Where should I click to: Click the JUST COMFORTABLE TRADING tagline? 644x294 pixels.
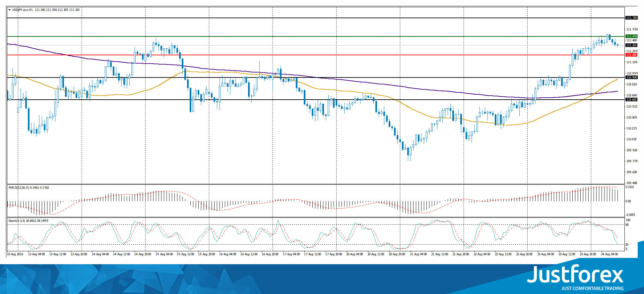(592, 288)
